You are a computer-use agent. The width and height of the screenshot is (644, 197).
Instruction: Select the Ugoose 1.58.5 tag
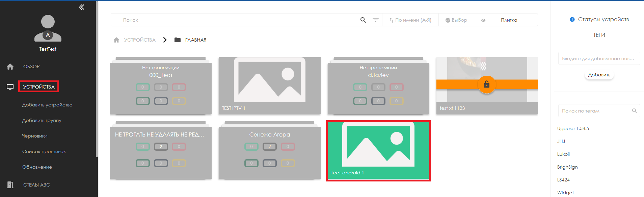point(573,128)
